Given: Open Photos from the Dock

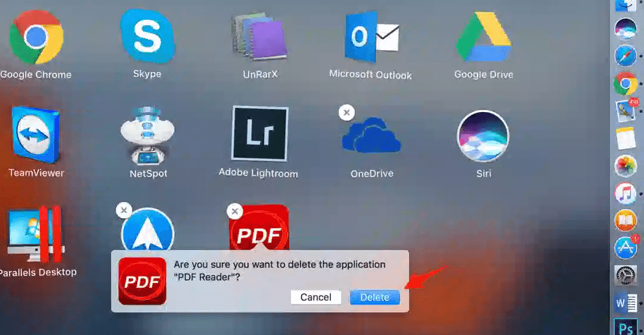Looking at the screenshot, I should point(626,166).
